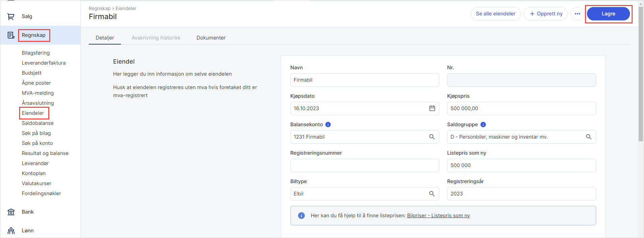This screenshot has height=238, width=644.
Task: Switch to the Dokumenter tab
Action: pos(211,38)
